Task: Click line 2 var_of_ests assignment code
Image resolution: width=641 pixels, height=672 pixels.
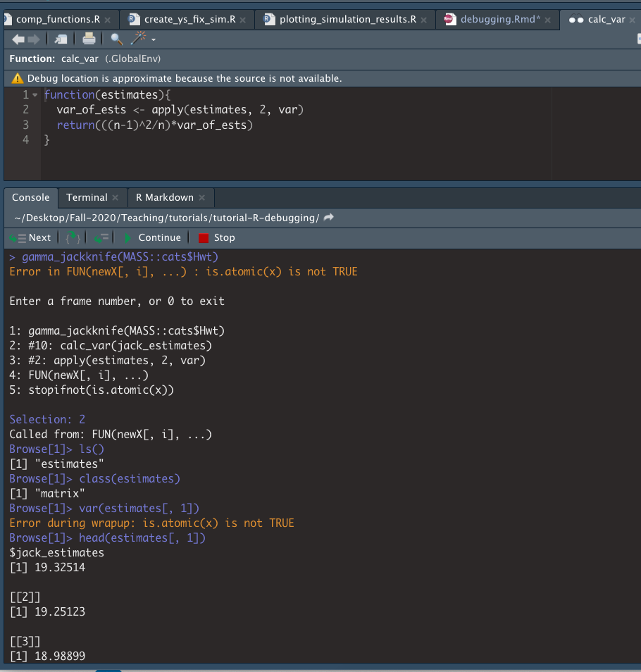Action: pyautogui.click(x=180, y=110)
